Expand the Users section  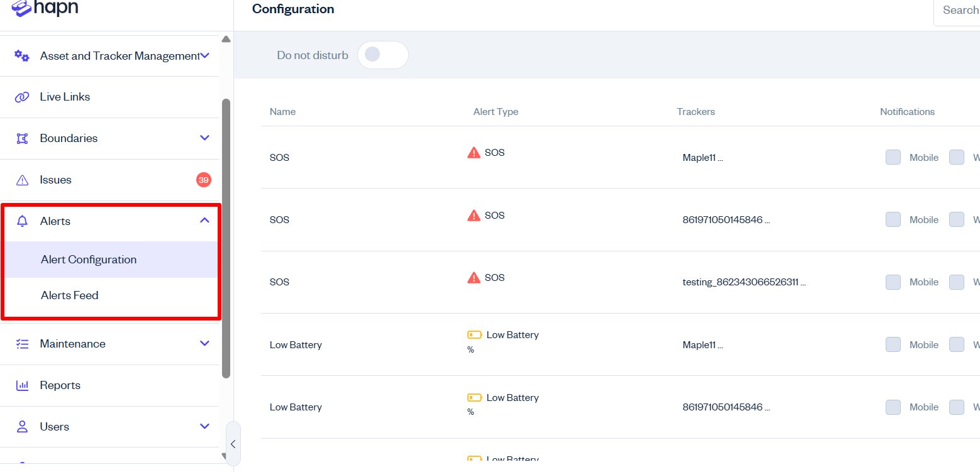click(x=204, y=426)
